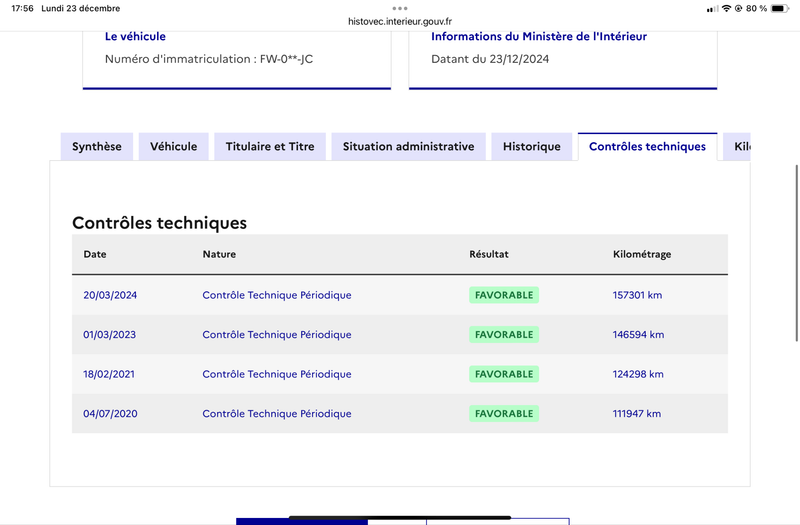
Task: Click the FAVORABLE badge for 20/03/2024
Action: pos(504,295)
